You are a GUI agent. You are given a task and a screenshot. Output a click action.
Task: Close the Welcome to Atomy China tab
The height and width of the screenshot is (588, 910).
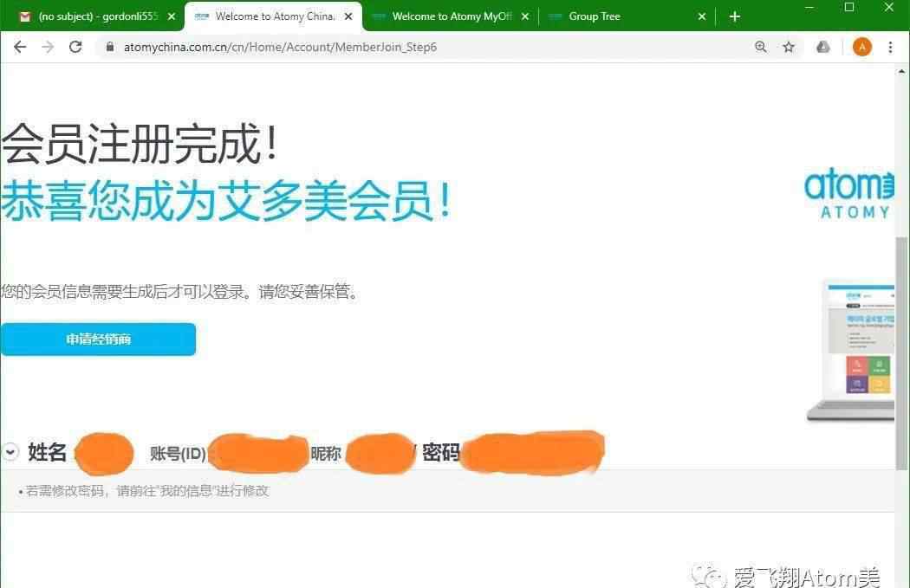click(348, 16)
